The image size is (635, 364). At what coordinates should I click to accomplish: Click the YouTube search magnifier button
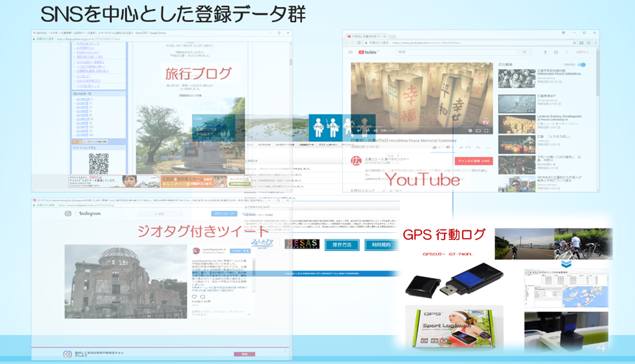[525, 52]
